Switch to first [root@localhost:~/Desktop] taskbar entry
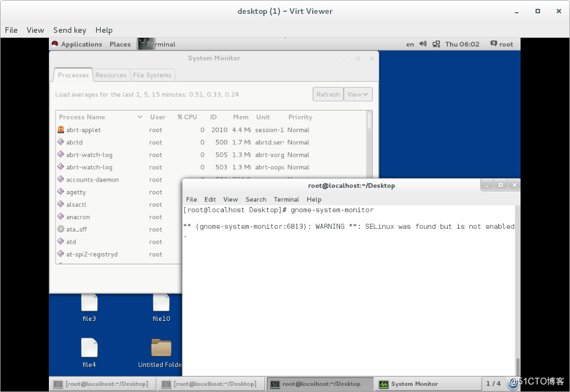 click(x=102, y=384)
